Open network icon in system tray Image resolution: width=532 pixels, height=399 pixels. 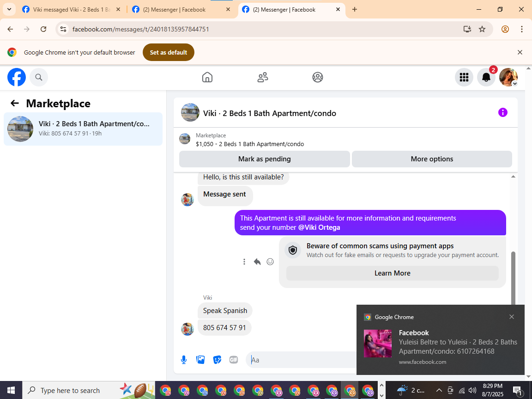tap(462, 390)
